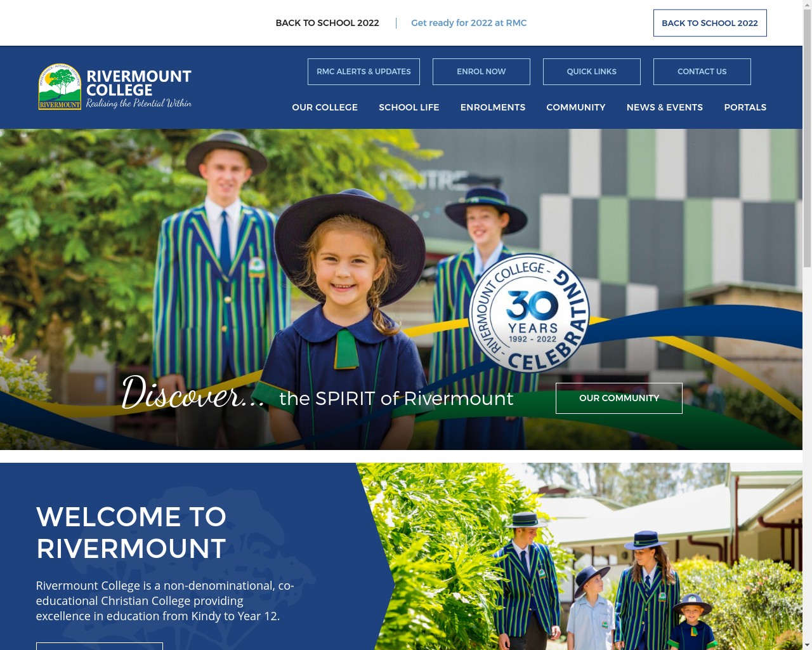Open the OUR COMMUNITY link

(619, 398)
